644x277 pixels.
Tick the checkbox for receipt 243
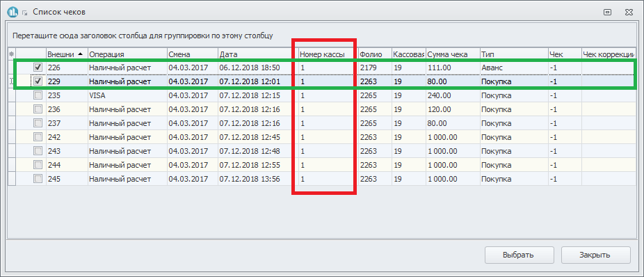pos(38,151)
